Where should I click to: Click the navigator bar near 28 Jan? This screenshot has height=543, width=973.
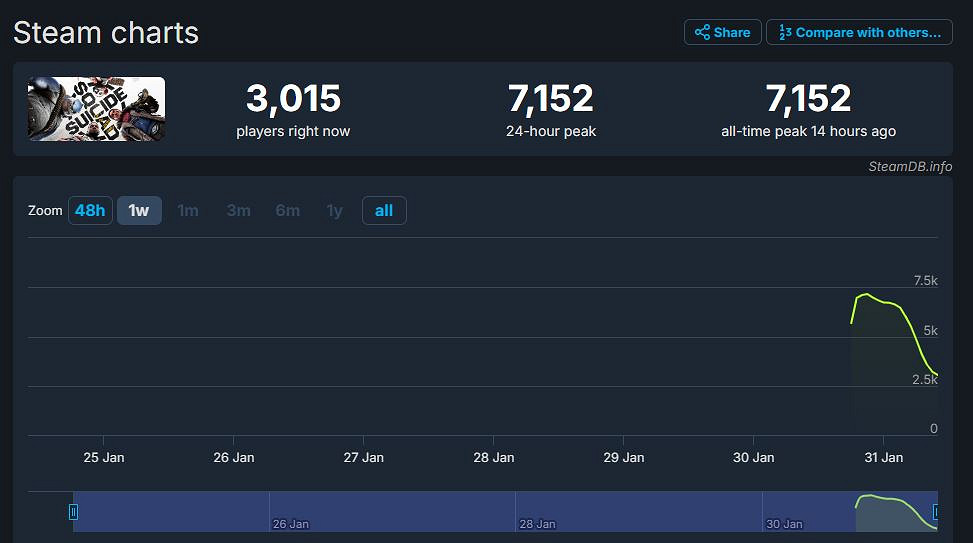(537, 512)
